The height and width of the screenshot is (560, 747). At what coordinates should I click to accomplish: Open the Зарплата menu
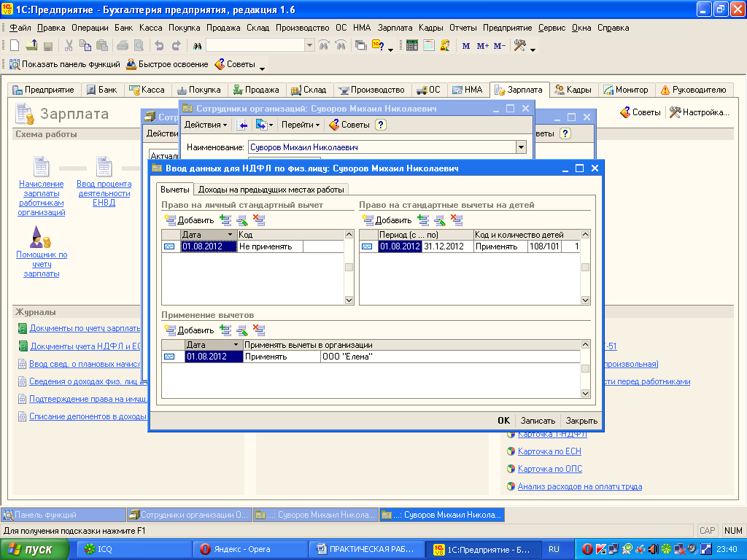(x=395, y=28)
